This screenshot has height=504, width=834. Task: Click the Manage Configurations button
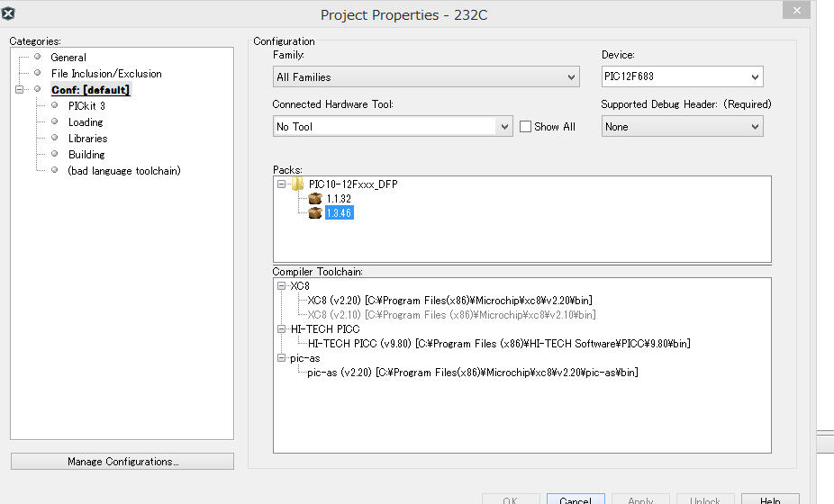pyautogui.click(x=122, y=462)
